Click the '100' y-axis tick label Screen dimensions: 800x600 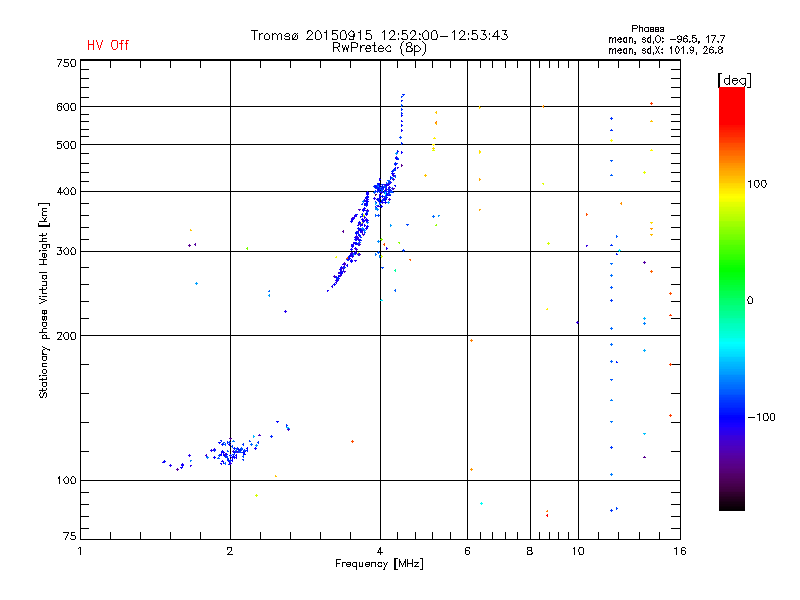[66, 481]
